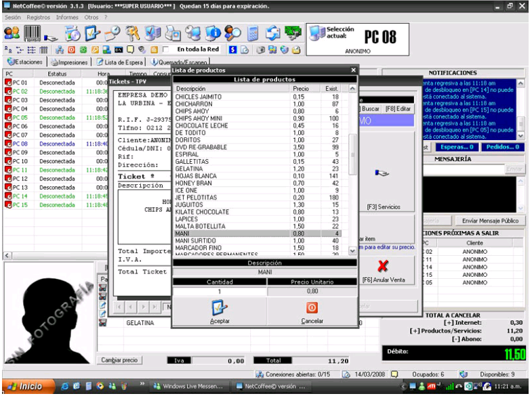Click the red X Anular Venta icon

click(x=383, y=266)
